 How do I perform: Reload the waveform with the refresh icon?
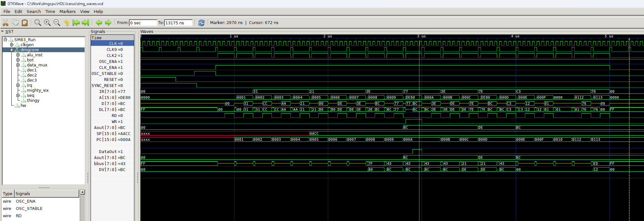tap(201, 22)
